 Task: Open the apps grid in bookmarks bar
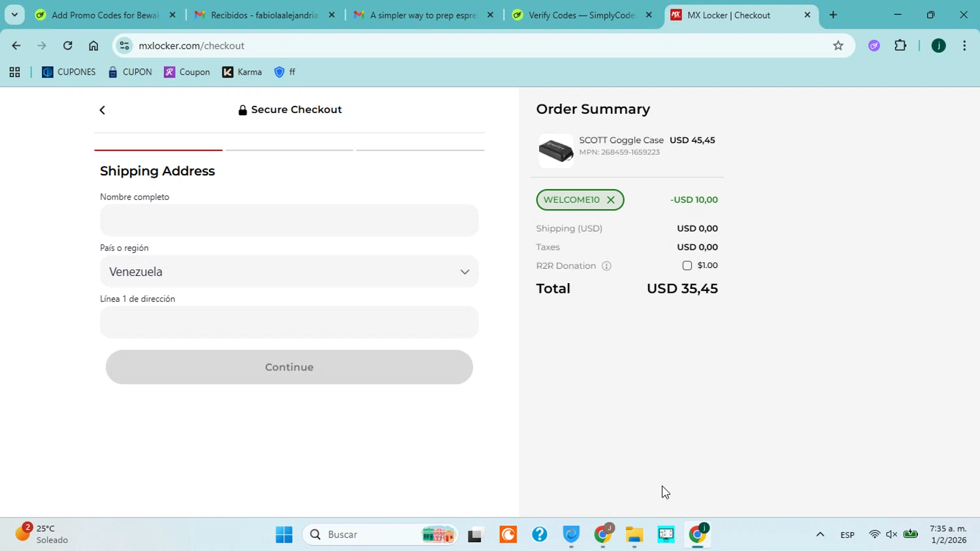pos(14,73)
